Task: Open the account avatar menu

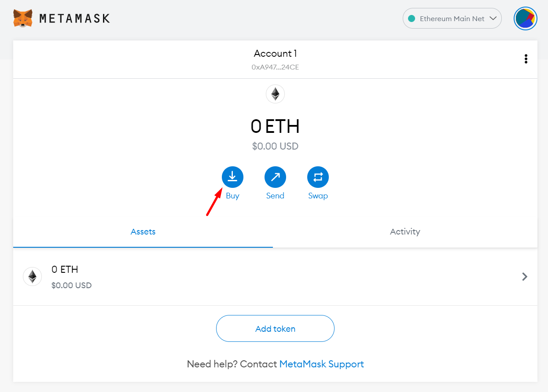Action: 526,18
